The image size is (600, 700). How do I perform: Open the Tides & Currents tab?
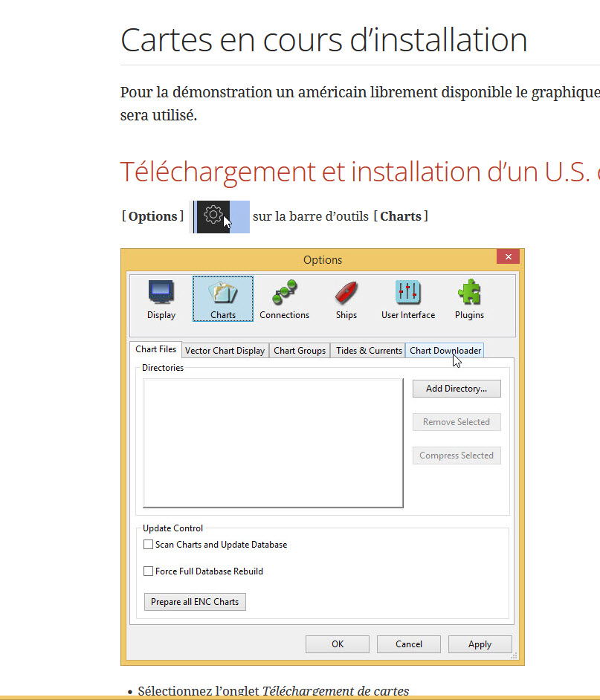coord(369,351)
